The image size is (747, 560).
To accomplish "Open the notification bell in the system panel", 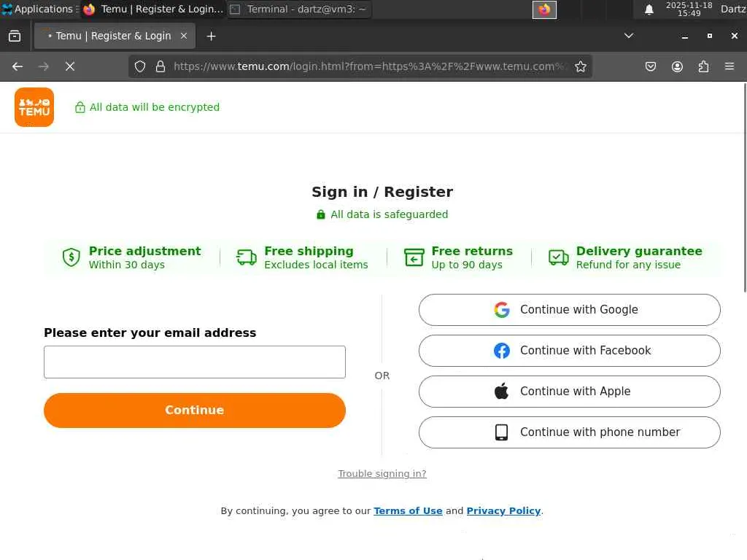I will [x=649, y=9].
